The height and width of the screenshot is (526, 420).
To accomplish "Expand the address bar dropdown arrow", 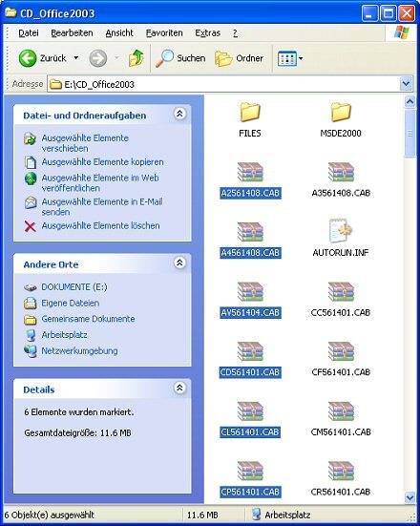I will point(407,83).
